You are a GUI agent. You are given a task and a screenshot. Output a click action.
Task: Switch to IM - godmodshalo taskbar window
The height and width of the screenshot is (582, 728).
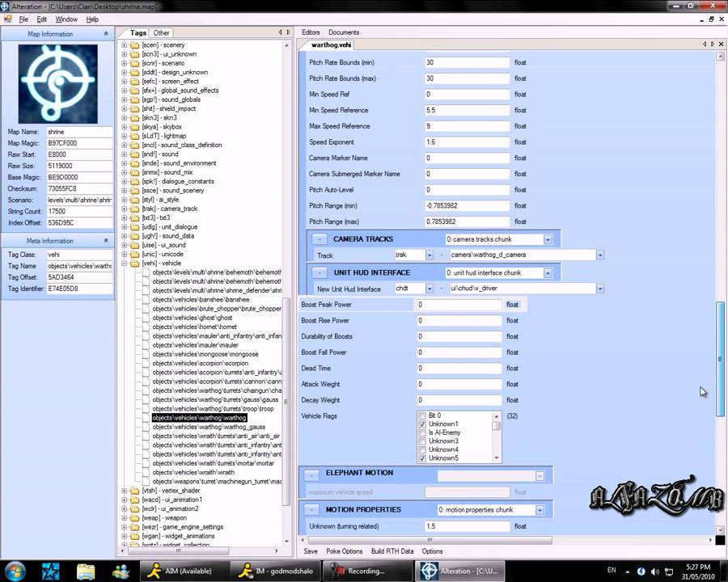(275, 571)
